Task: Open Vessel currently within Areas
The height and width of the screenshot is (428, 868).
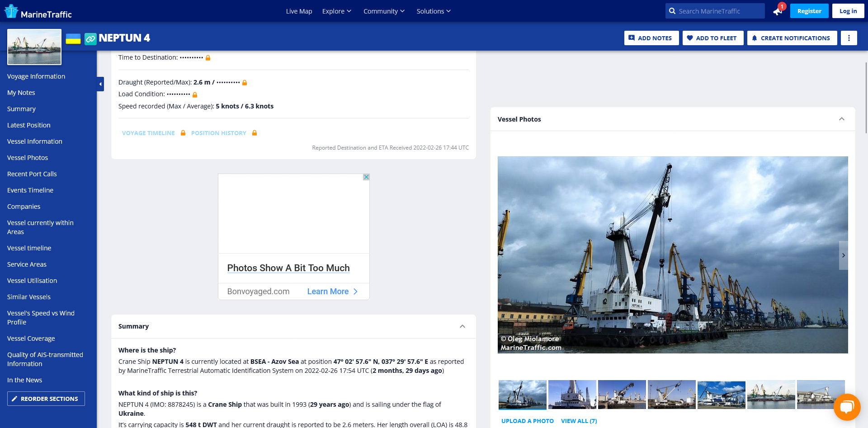Action: (40, 227)
